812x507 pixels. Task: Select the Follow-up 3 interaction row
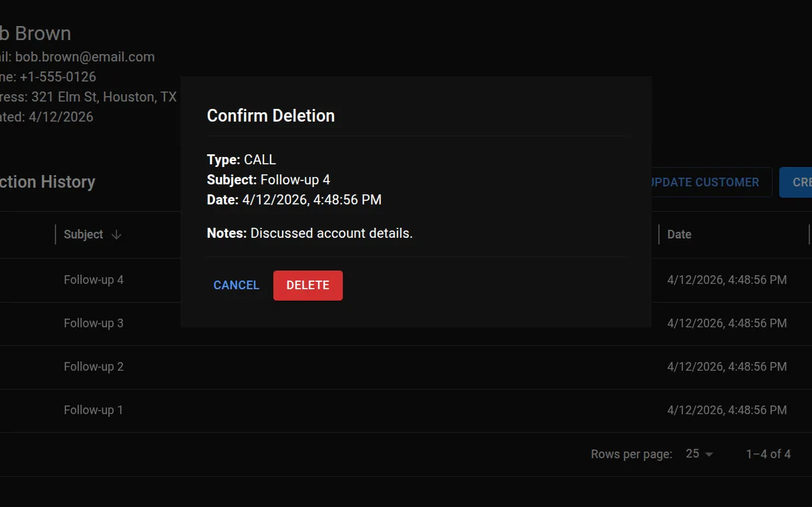coord(94,323)
